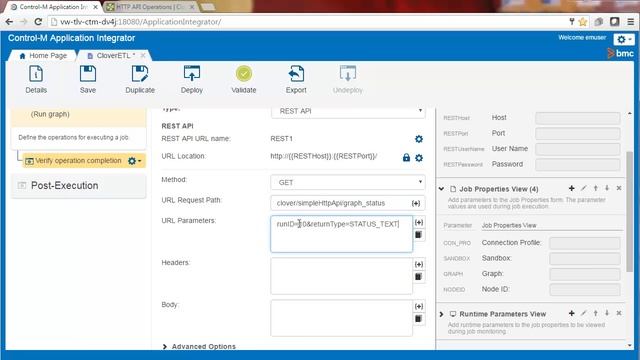Clear the URL Parameters field with trash icon

click(418, 235)
